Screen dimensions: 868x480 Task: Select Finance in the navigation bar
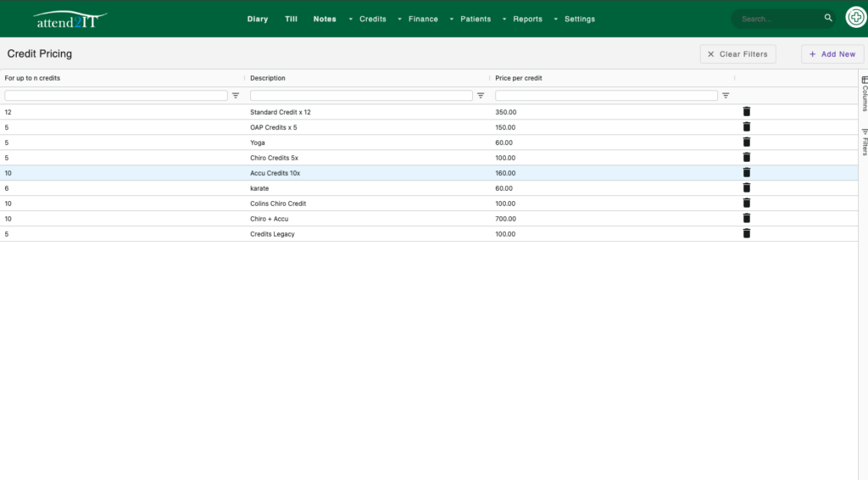pos(423,19)
